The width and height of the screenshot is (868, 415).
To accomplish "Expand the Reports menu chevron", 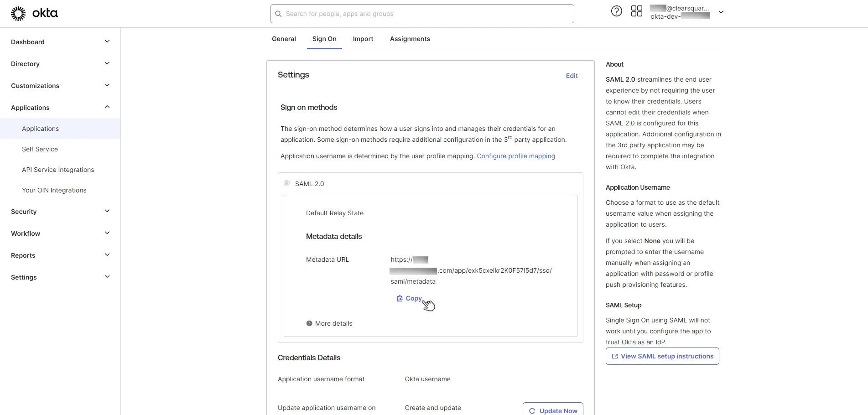I will 107,255.
